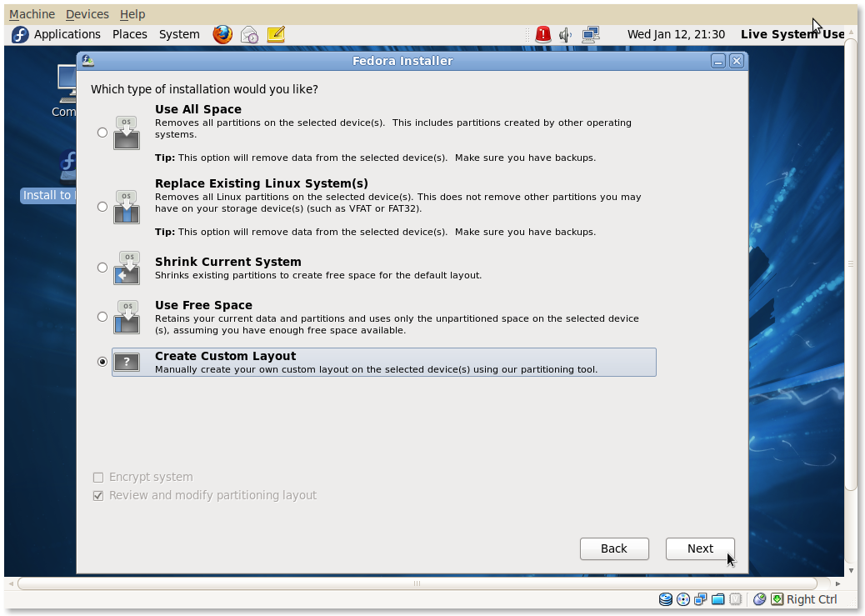The height and width of the screenshot is (616, 865).
Task: Click the Use Free Space heading
Action: point(203,305)
